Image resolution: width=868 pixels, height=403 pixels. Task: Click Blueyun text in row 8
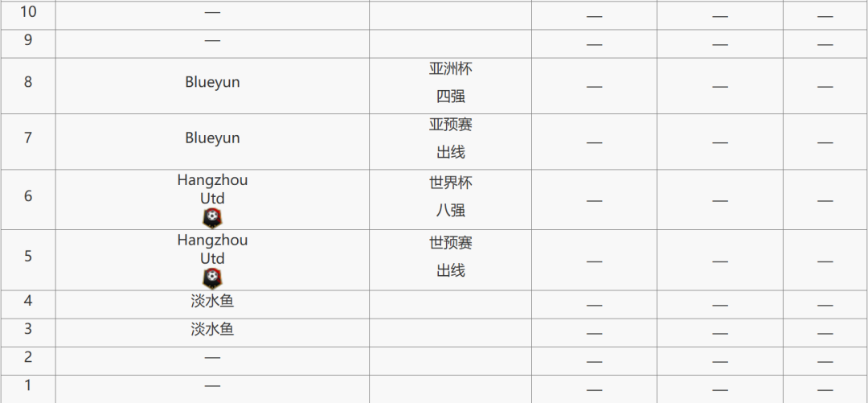(x=212, y=82)
